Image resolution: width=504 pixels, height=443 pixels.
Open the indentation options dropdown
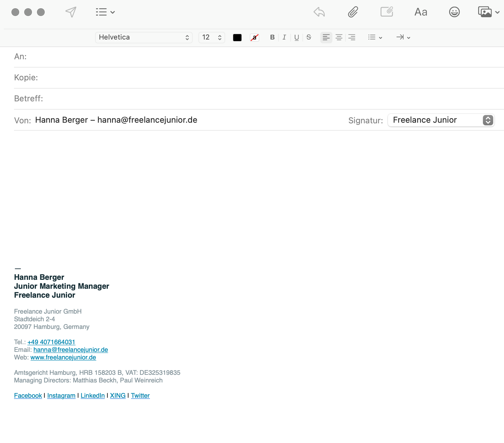point(403,37)
